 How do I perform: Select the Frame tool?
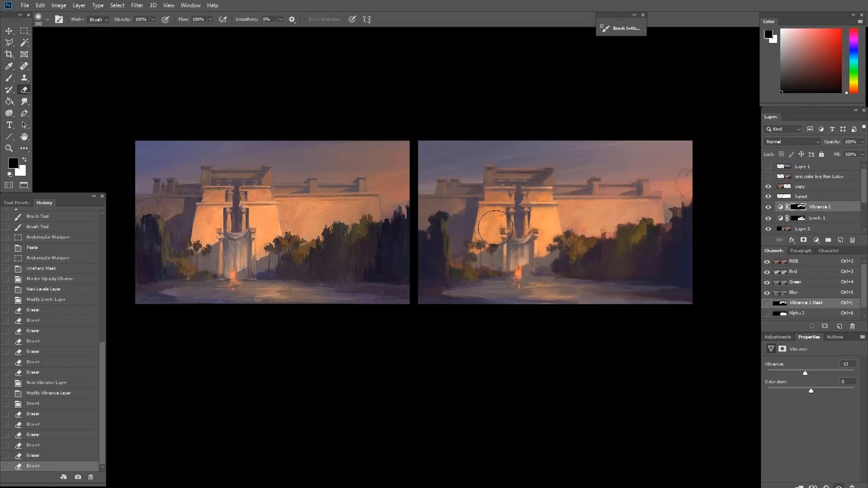tap(24, 54)
